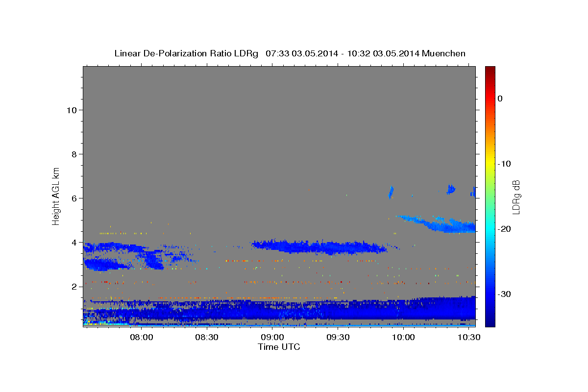
Task: Click the colorbar value -10
Action: (x=505, y=164)
